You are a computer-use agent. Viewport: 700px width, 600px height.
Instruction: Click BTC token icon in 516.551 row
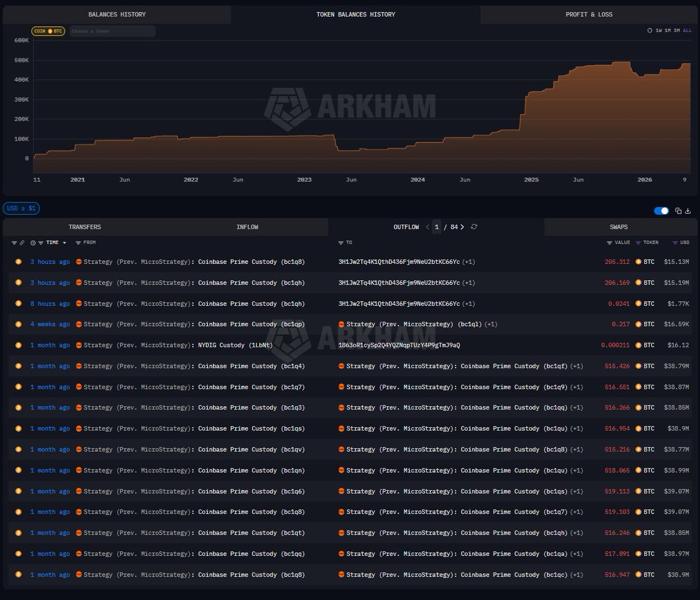[638, 387]
